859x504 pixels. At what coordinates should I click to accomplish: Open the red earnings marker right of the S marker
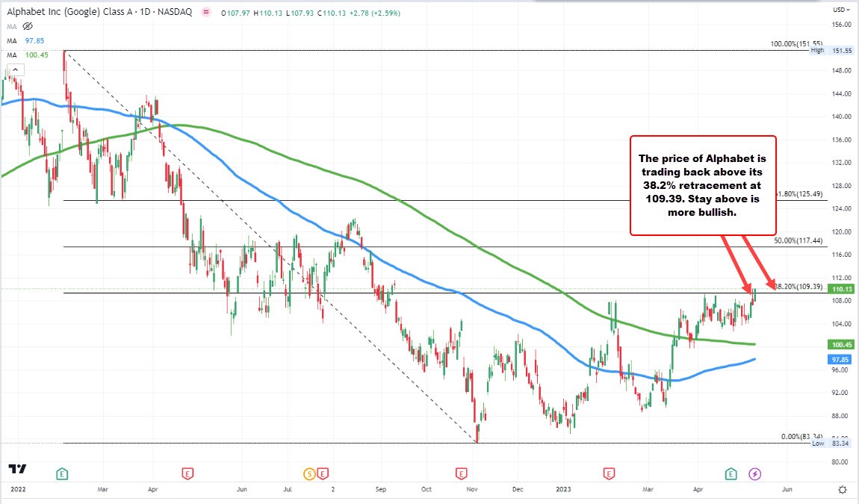click(x=323, y=474)
